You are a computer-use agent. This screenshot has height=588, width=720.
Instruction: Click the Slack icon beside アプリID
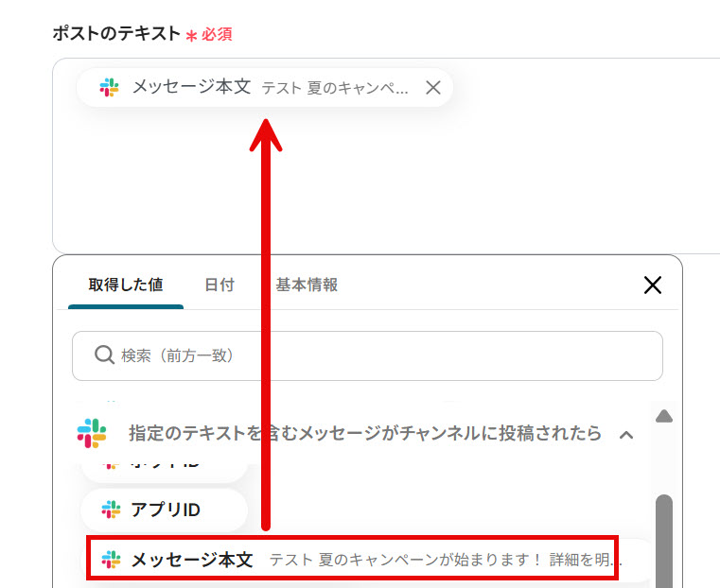(x=111, y=510)
